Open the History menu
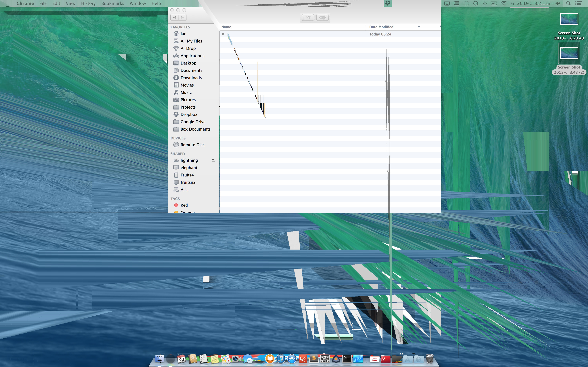588x367 pixels. click(88, 3)
